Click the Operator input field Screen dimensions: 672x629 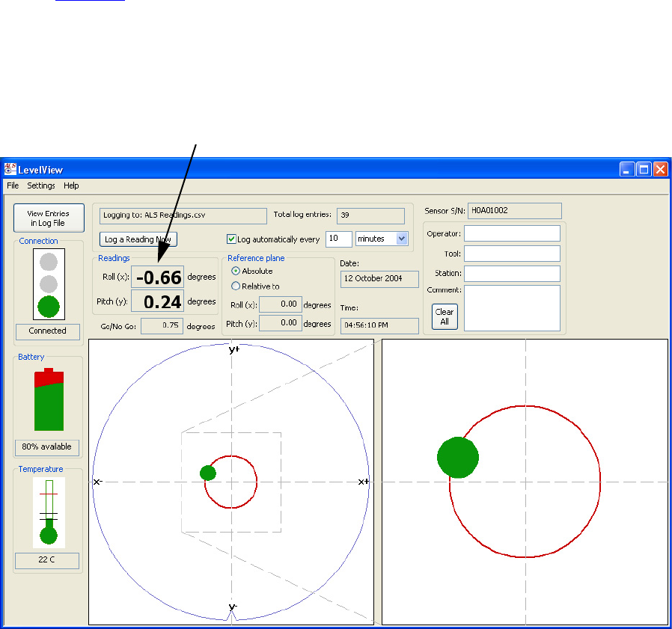point(512,233)
